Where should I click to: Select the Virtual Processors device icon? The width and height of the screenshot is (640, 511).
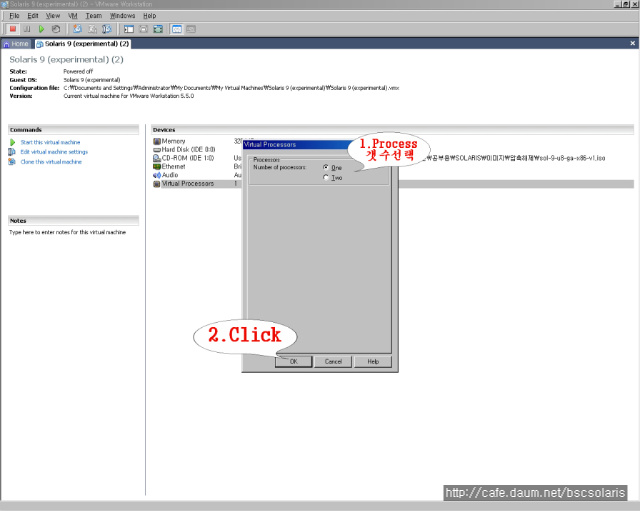(x=157, y=184)
